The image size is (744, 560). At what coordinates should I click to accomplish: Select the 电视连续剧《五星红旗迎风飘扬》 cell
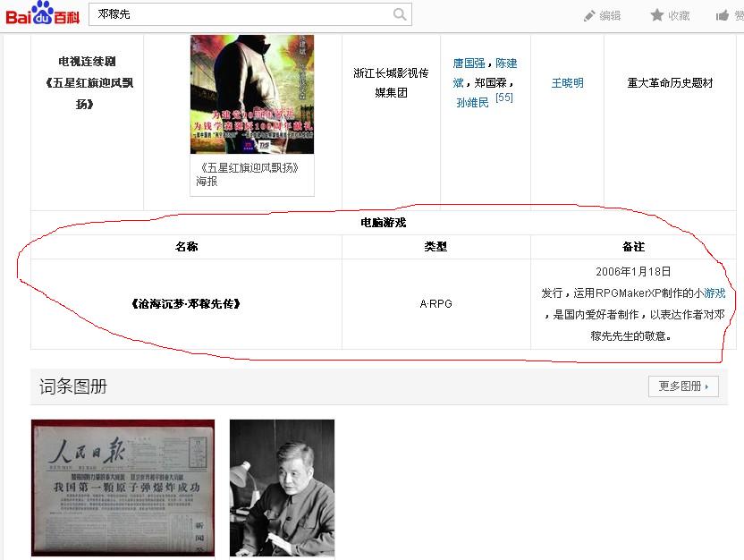(x=88, y=82)
